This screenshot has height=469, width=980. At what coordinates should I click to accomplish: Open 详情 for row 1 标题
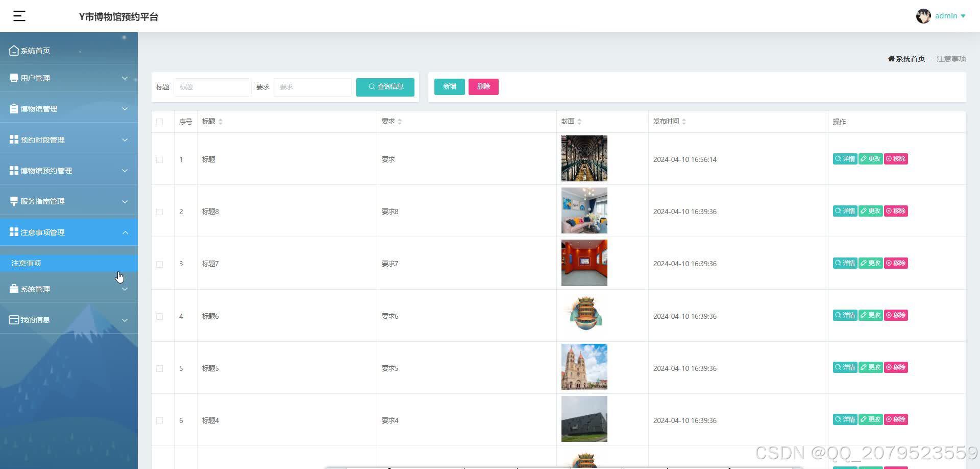[845, 159]
